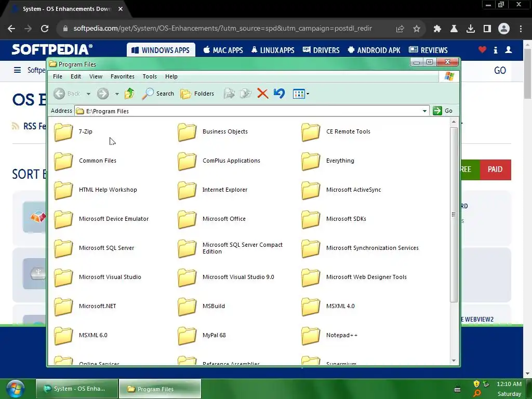Select the Internet Explorer folder icon

[187, 190]
